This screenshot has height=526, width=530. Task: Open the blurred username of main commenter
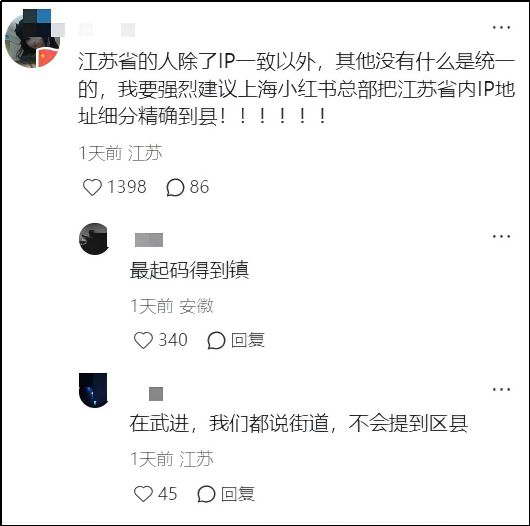point(107,30)
